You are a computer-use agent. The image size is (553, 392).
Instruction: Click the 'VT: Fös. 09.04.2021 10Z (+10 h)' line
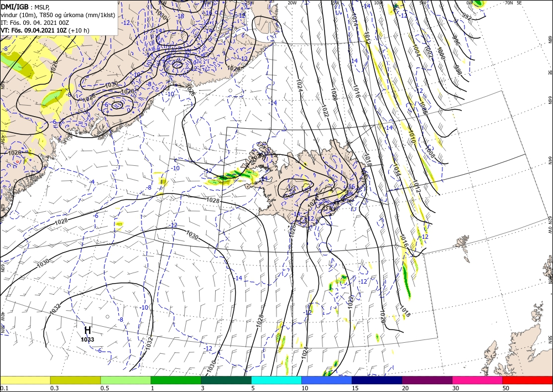click(45, 30)
